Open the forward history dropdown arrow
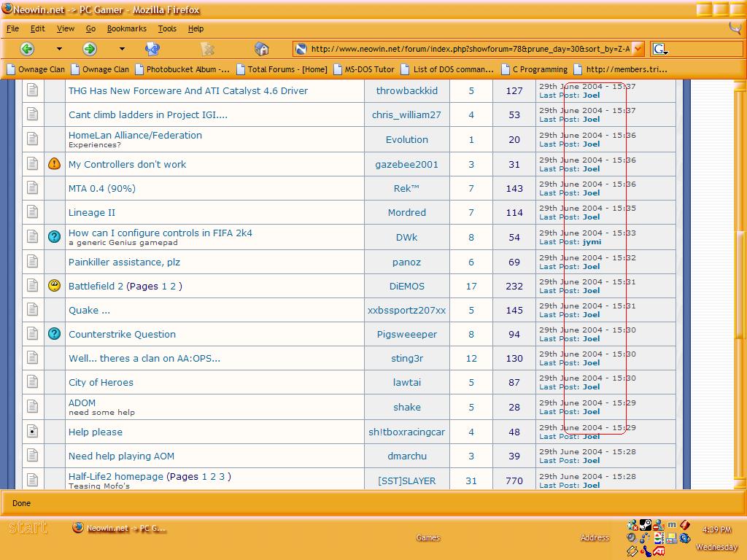Image resolution: width=747 pixels, height=560 pixels. (122, 49)
